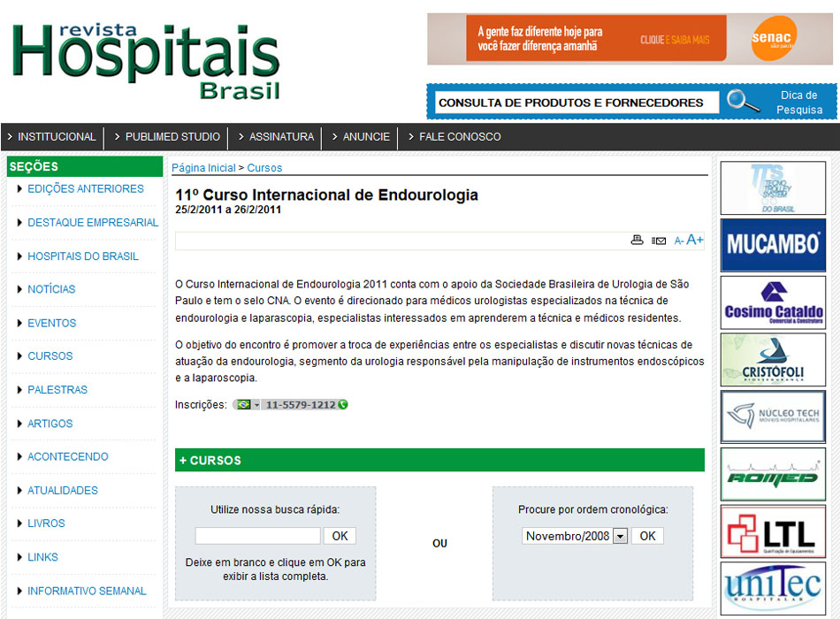Go to Edições Anteriores section
This screenshot has width=840, height=619.
pos(86,188)
